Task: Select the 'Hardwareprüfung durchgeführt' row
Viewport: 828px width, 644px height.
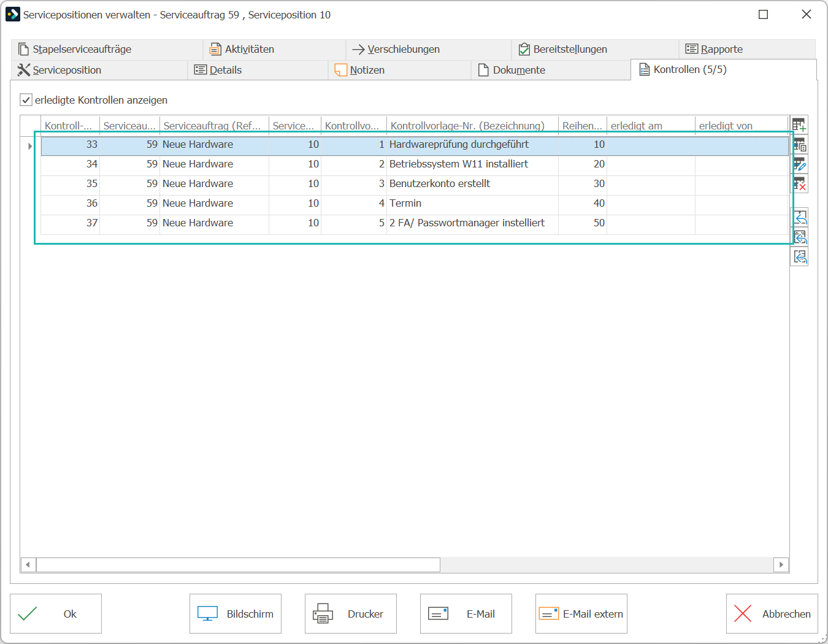Action: click(x=415, y=145)
